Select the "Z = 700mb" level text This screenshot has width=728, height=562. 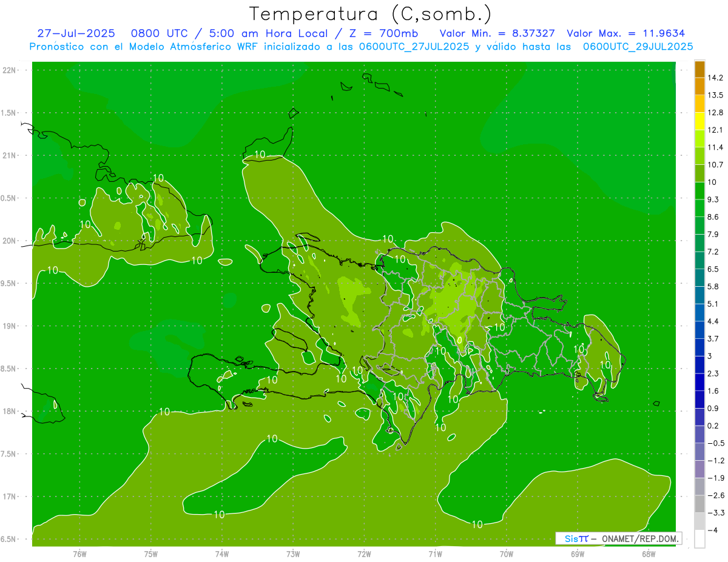(x=384, y=34)
